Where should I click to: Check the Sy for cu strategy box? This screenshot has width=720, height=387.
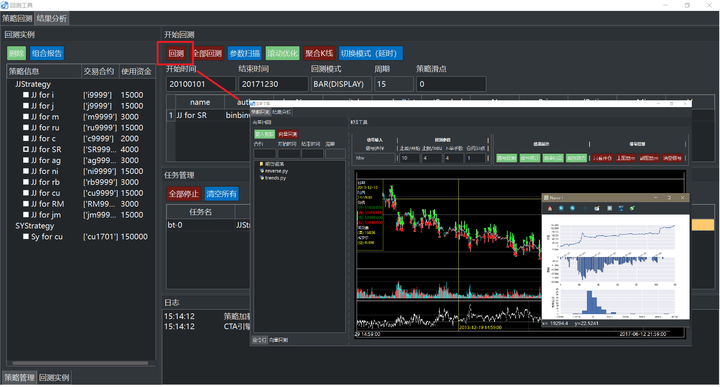pyautogui.click(x=26, y=237)
